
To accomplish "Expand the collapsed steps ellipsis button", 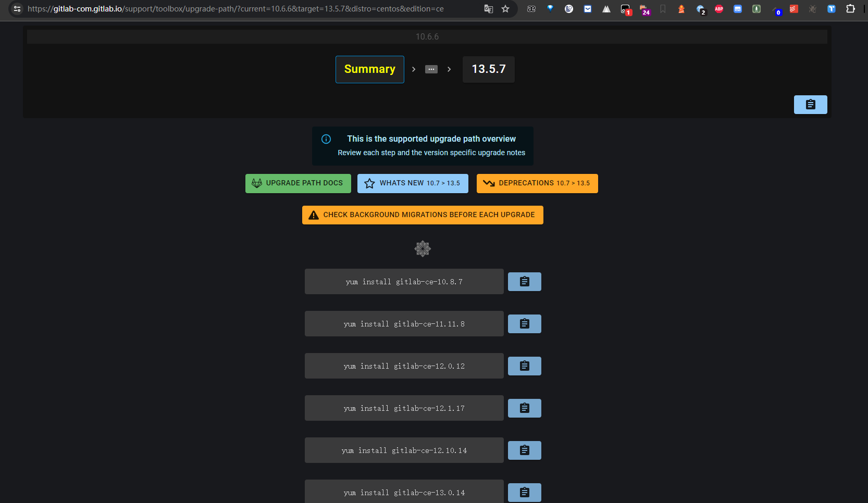I will click(431, 69).
